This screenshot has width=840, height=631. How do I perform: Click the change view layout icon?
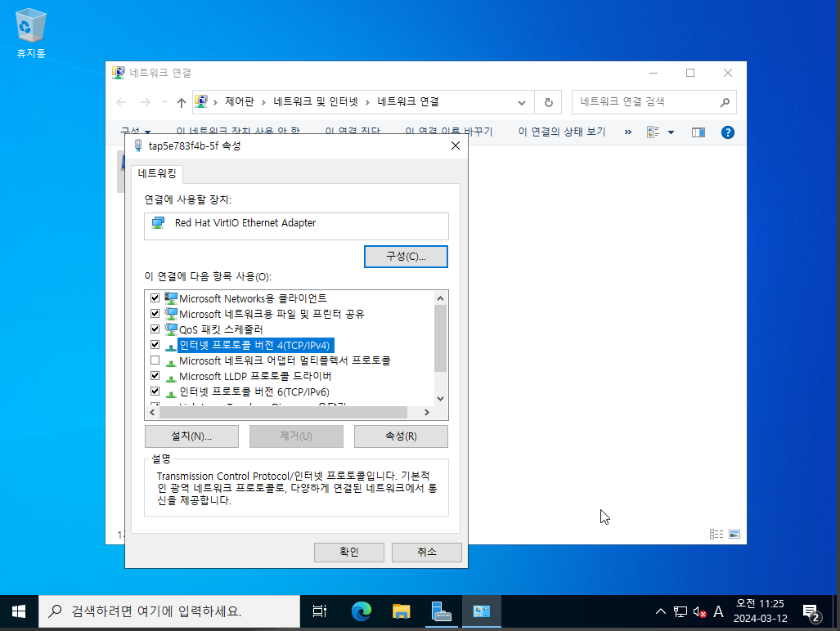(x=653, y=132)
